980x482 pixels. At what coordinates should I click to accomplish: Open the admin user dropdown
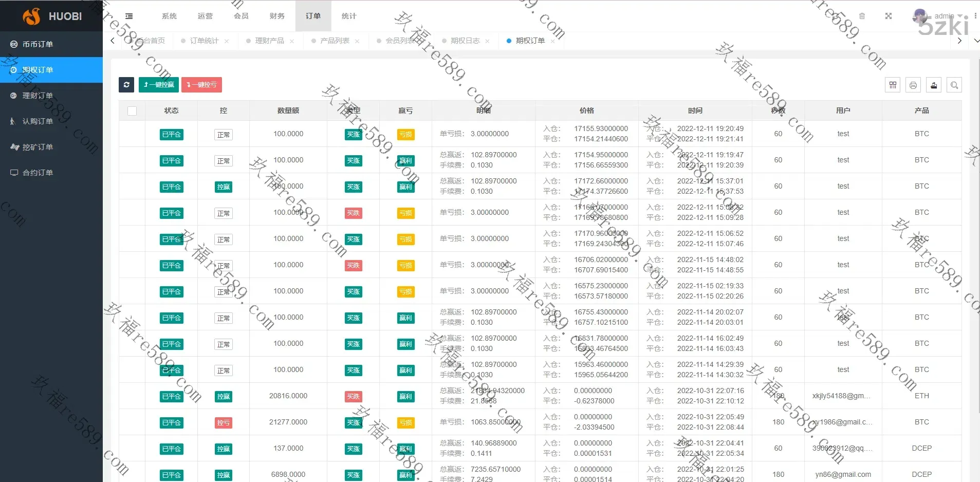point(944,16)
